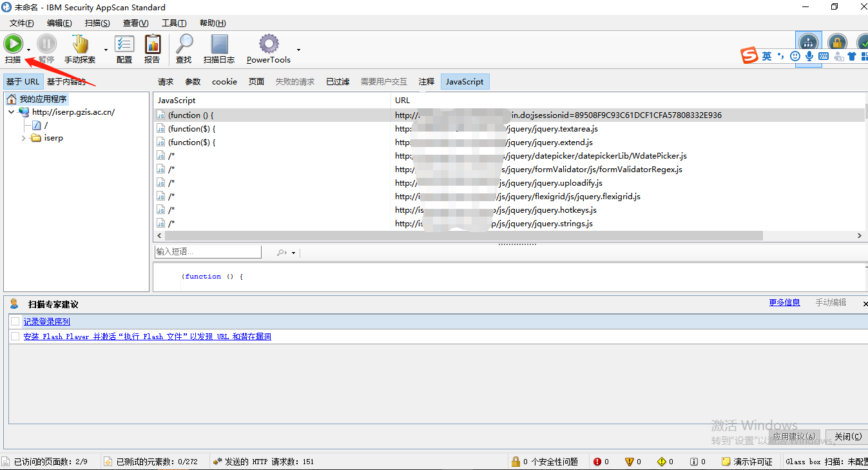Open the 编辑(E) menu
868x470 pixels.
click(59, 23)
